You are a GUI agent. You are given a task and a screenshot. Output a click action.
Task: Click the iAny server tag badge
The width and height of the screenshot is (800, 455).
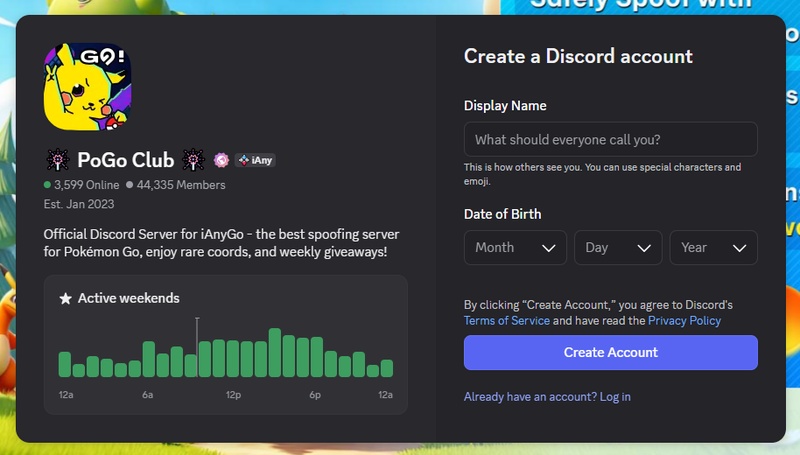point(255,160)
